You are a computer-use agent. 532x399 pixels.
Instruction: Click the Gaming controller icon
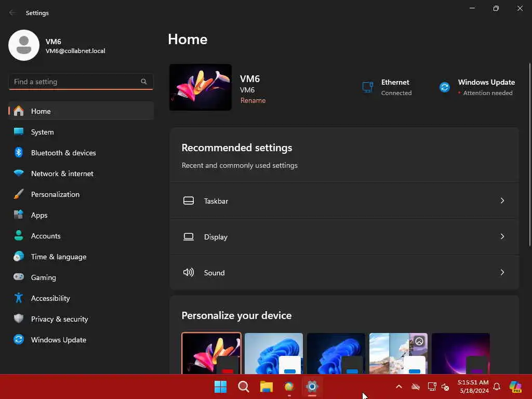click(19, 277)
